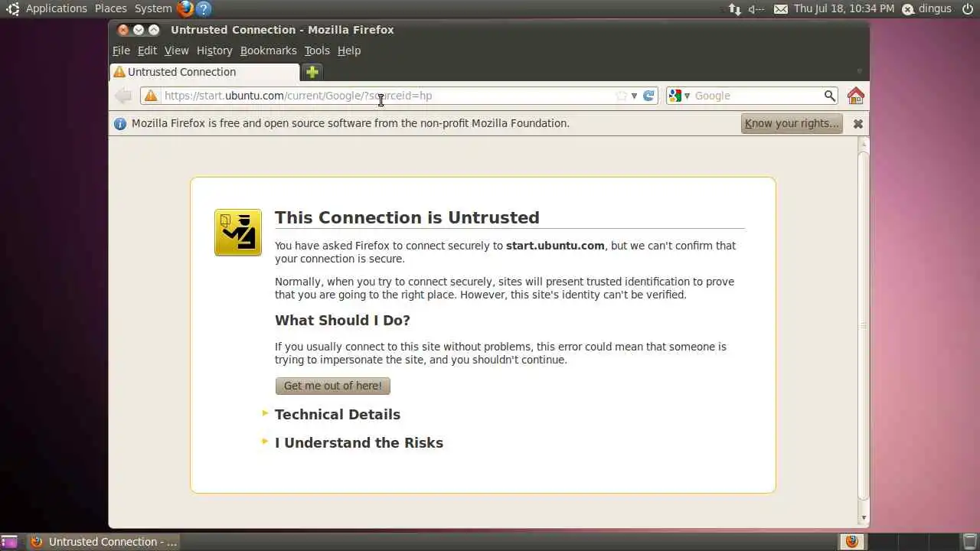This screenshot has height=551, width=980.
Task: Expand I Understand the Risks section
Action: coord(359,442)
